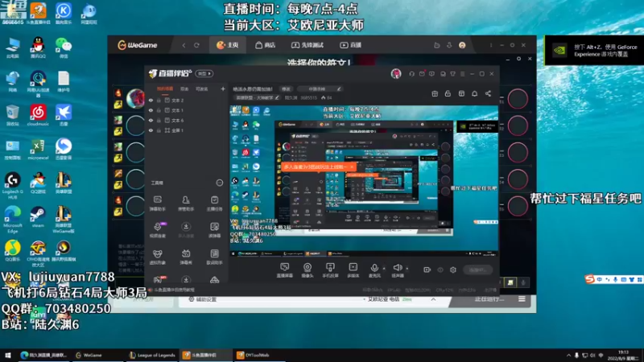Switch to WeGame Live tab
644x362 pixels.
pyautogui.click(x=350, y=45)
